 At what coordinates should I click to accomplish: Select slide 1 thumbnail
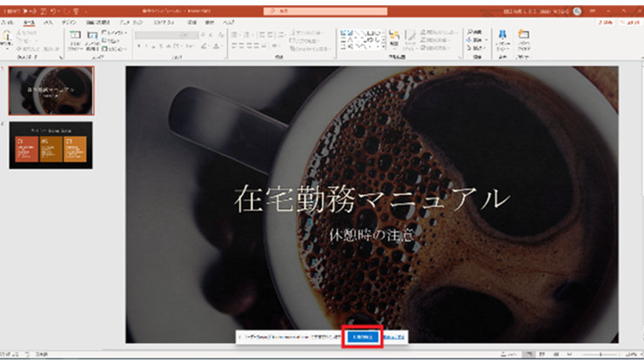point(51,91)
